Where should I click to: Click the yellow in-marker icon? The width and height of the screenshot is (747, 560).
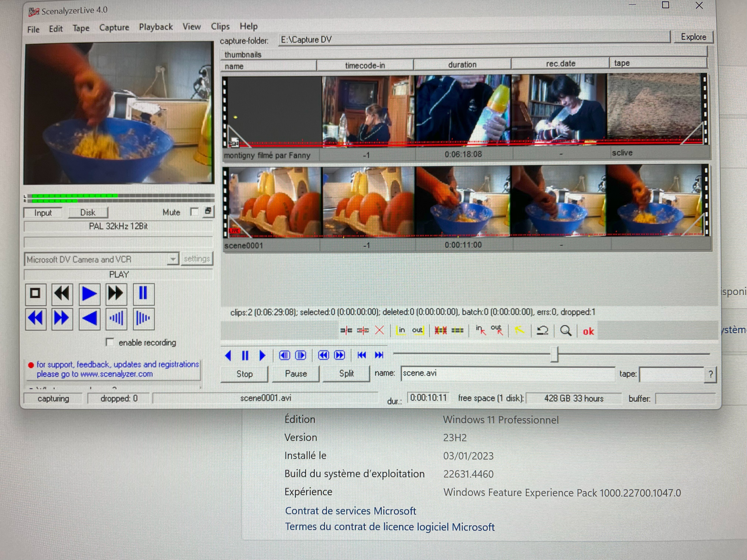(x=401, y=331)
